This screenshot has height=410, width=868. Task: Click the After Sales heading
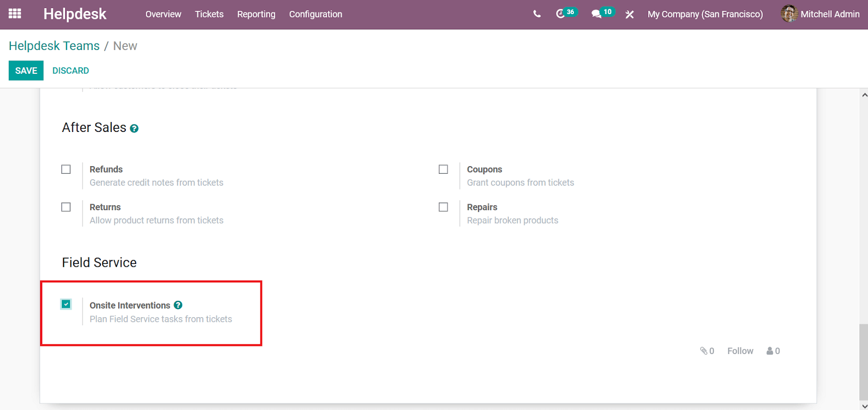[x=94, y=128]
